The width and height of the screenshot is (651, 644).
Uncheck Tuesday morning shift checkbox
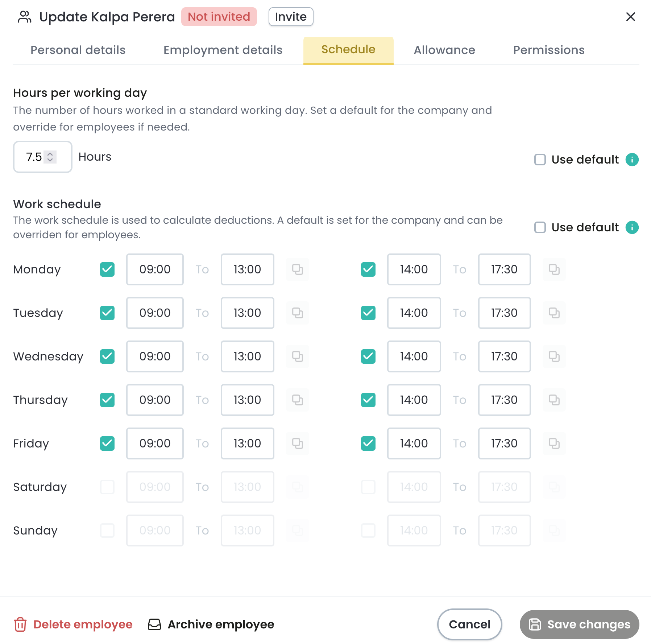pos(107,313)
